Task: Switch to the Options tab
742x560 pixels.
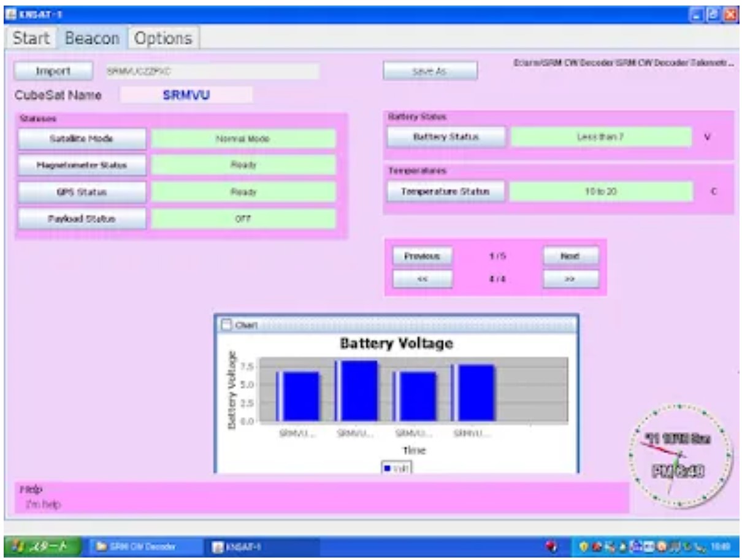Action: pos(164,38)
